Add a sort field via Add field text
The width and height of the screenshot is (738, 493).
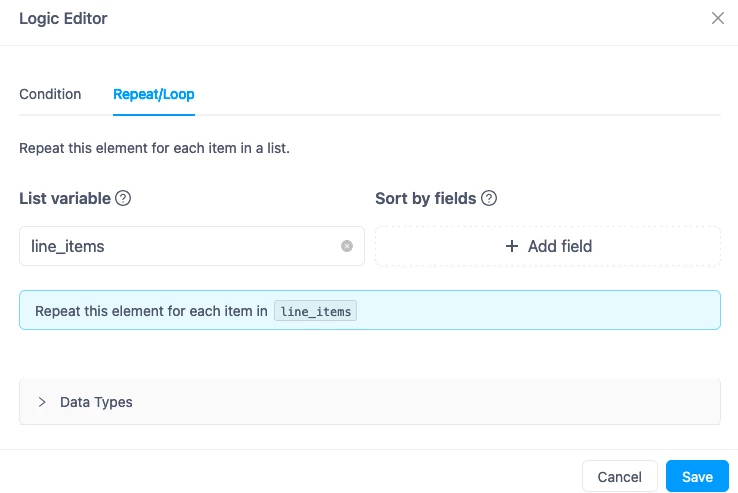click(560, 246)
